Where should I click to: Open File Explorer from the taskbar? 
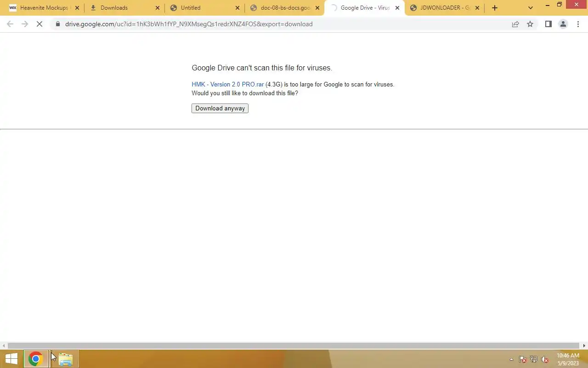click(x=65, y=359)
